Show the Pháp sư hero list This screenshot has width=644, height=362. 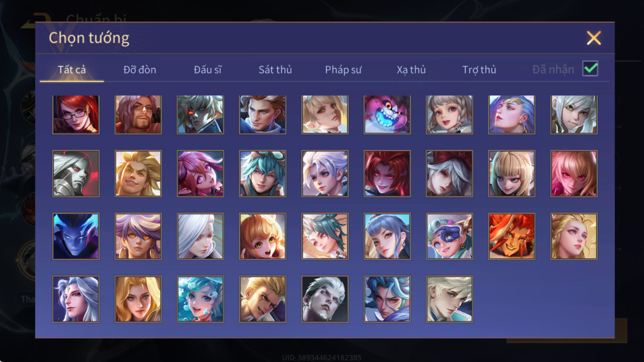click(343, 70)
